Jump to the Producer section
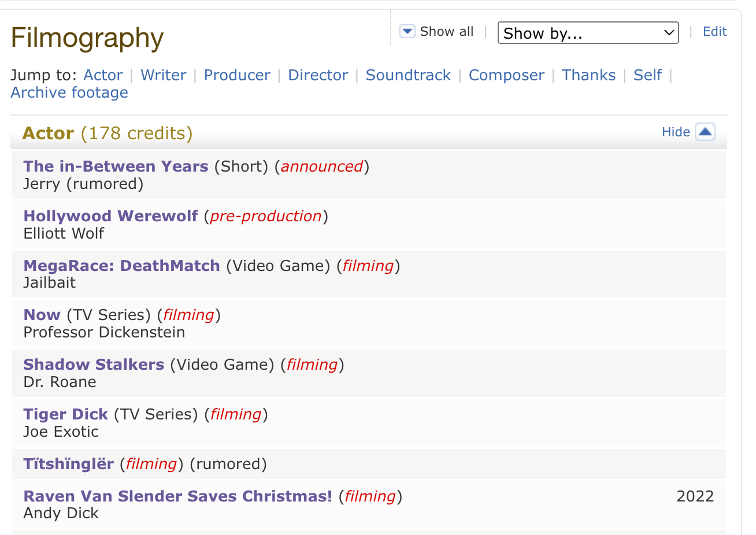This screenshot has width=756, height=535. 237,75
